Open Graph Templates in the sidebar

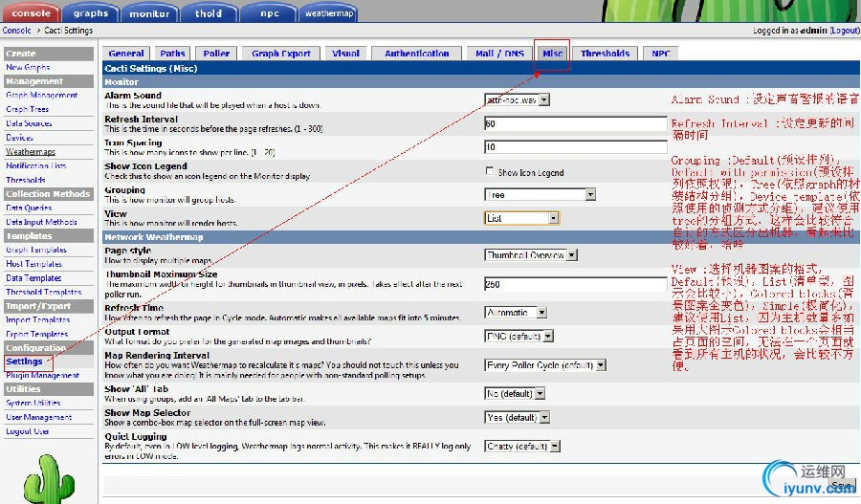tap(36, 250)
